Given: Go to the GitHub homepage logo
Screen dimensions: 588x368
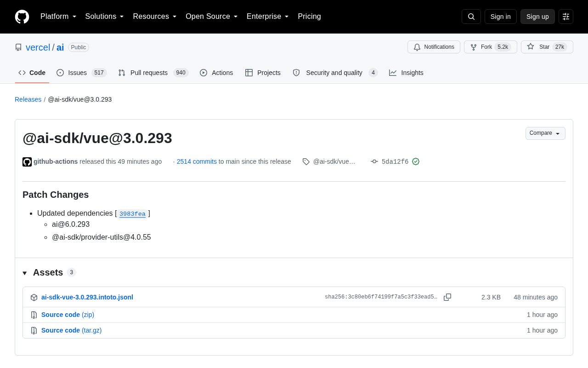Looking at the screenshot, I should coord(22,17).
